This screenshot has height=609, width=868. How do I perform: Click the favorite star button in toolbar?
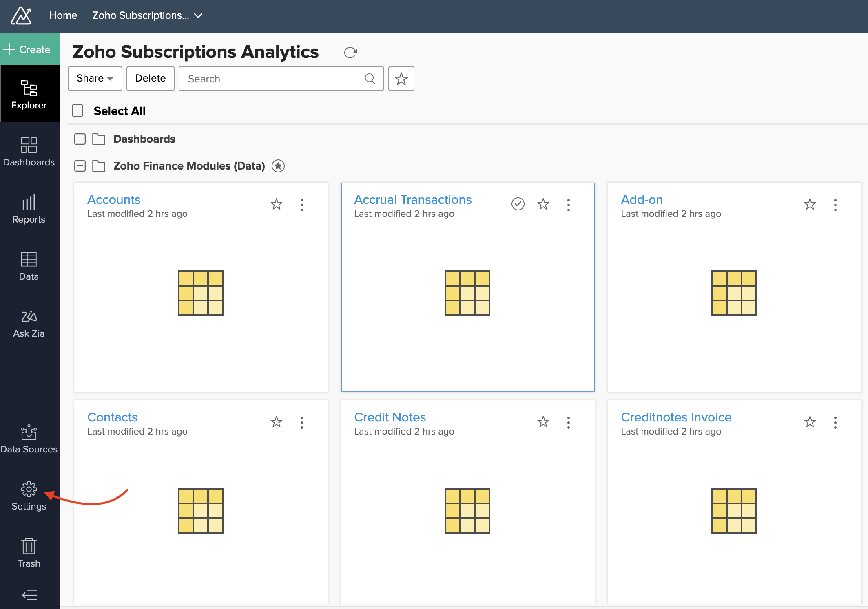[x=401, y=78]
